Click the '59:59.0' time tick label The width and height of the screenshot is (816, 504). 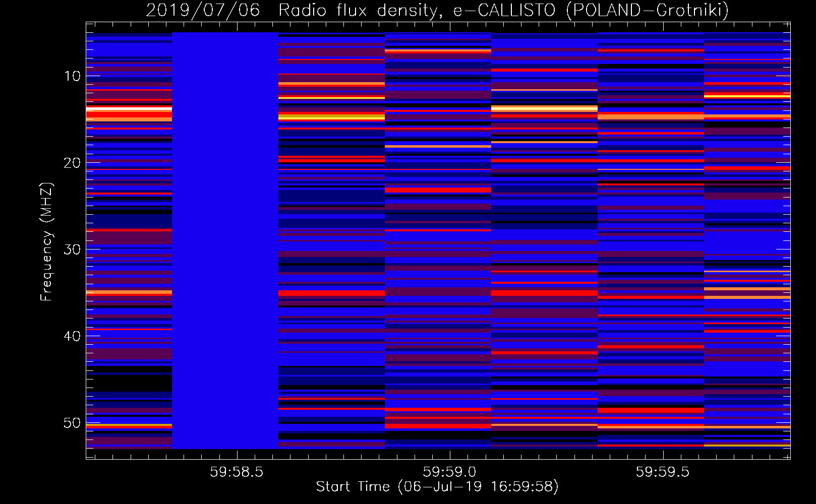pyautogui.click(x=449, y=472)
